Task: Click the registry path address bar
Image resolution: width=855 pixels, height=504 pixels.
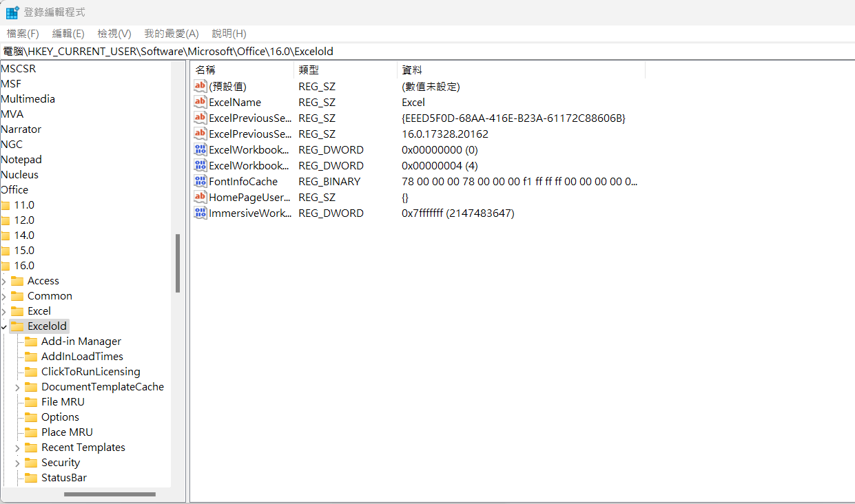Action: click(427, 51)
